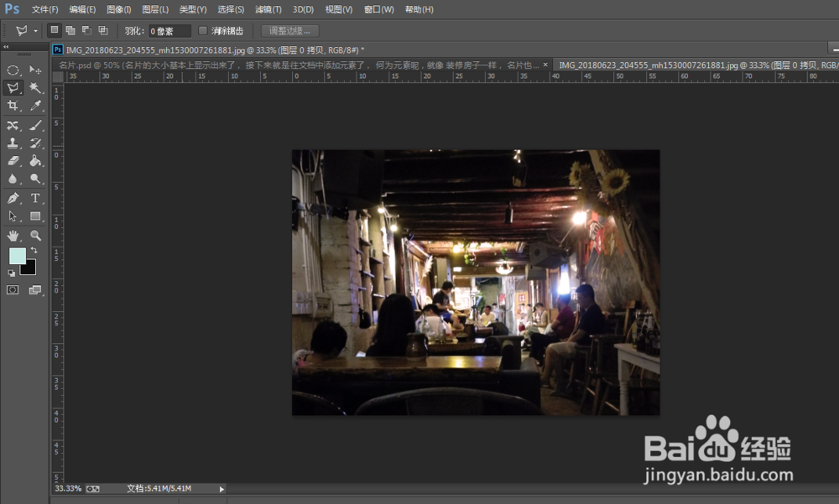Open the 编辑(E) menu

click(82, 9)
